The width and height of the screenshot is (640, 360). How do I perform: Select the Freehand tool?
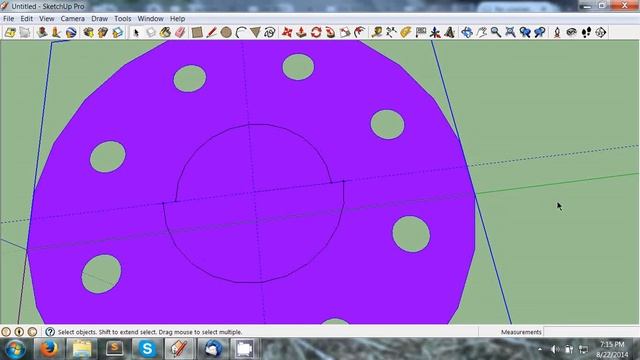(270, 32)
